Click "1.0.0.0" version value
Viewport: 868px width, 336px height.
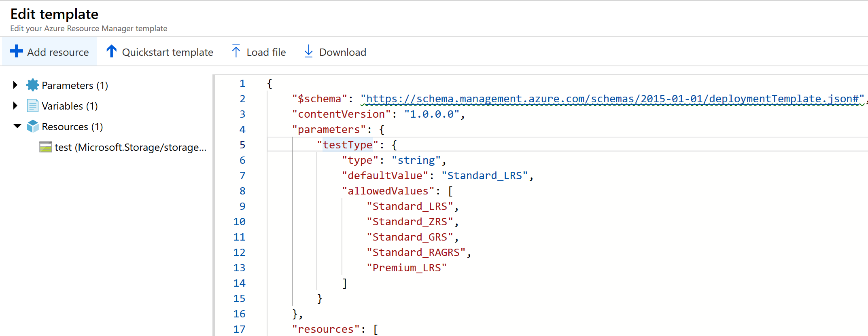click(x=432, y=114)
